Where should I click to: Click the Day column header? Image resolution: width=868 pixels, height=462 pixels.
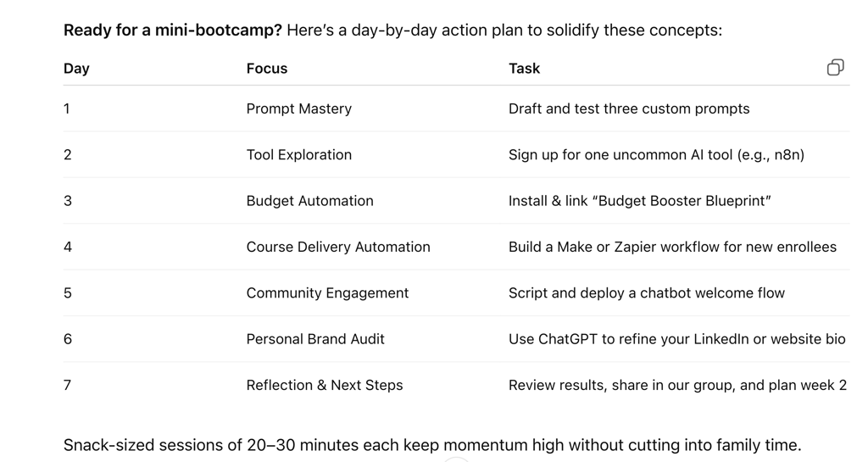click(x=76, y=69)
